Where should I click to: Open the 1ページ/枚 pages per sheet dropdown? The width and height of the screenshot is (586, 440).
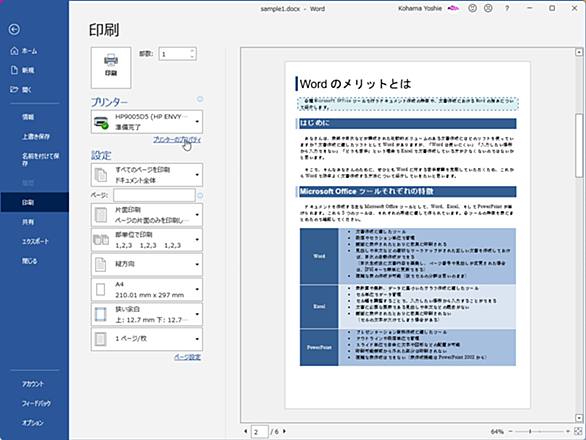pos(147,339)
